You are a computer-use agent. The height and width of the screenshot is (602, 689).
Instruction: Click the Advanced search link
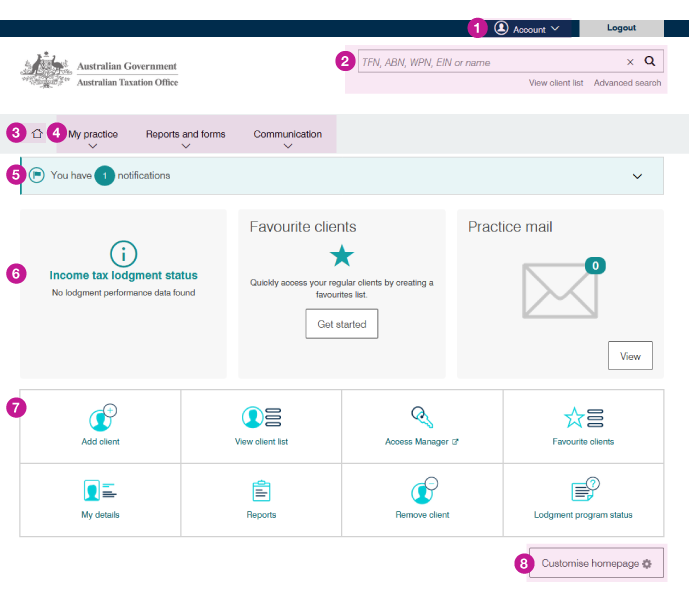tap(627, 83)
